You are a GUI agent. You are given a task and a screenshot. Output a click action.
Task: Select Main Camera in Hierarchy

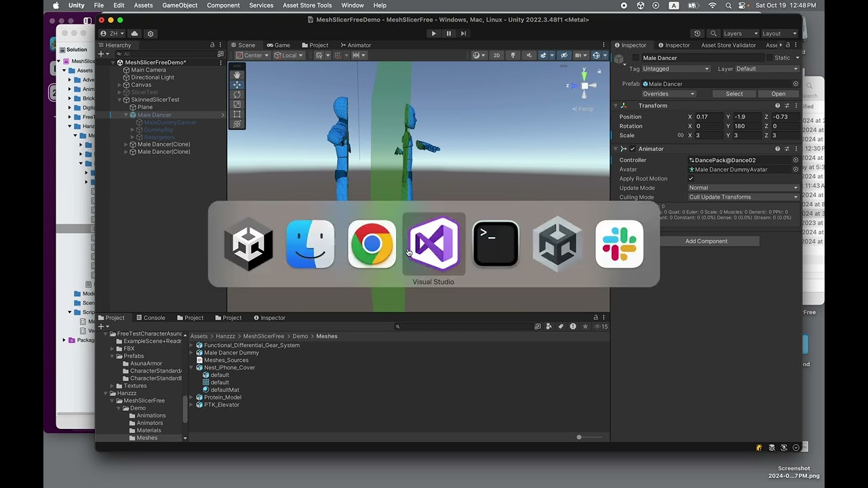[149, 70]
